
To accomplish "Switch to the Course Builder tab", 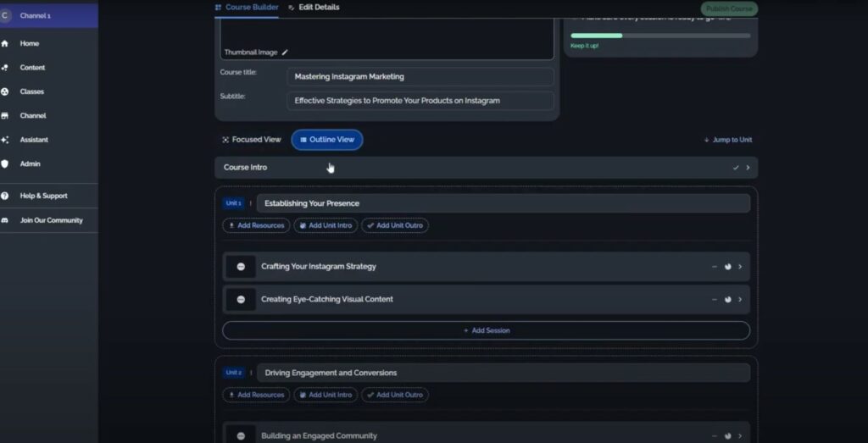I will coord(247,8).
